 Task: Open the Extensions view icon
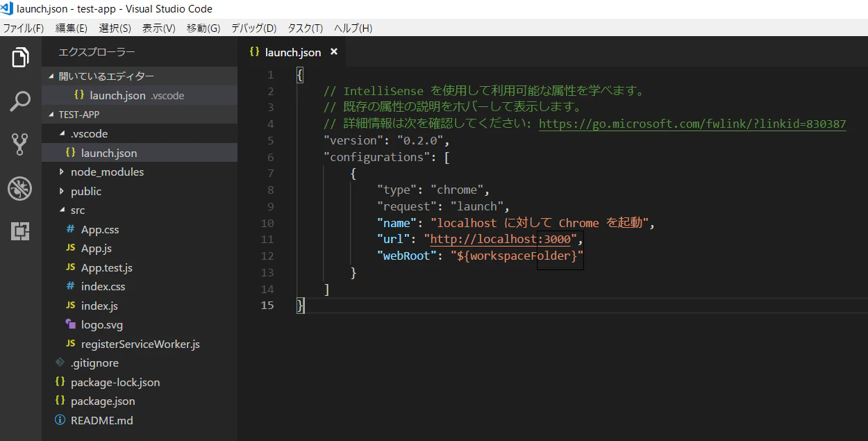pyautogui.click(x=20, y=231)
